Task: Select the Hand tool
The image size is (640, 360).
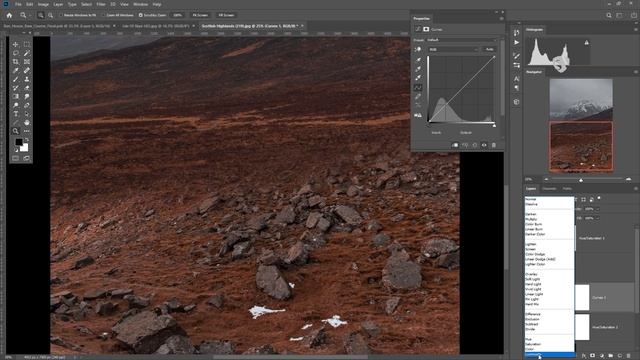Action: [x=27, y=122]
